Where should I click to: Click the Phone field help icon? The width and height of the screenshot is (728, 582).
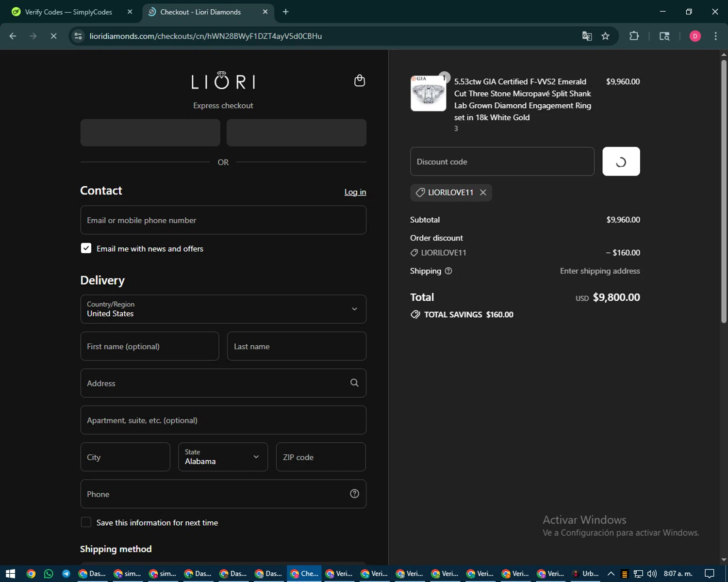pos(354,494)
